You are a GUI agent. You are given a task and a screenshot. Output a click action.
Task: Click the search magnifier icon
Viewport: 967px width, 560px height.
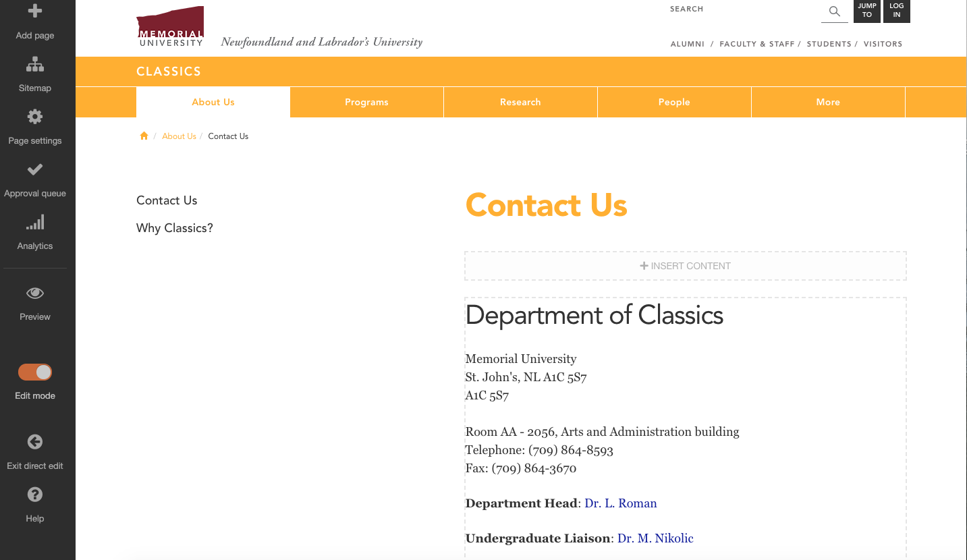[x=835, y=11]
